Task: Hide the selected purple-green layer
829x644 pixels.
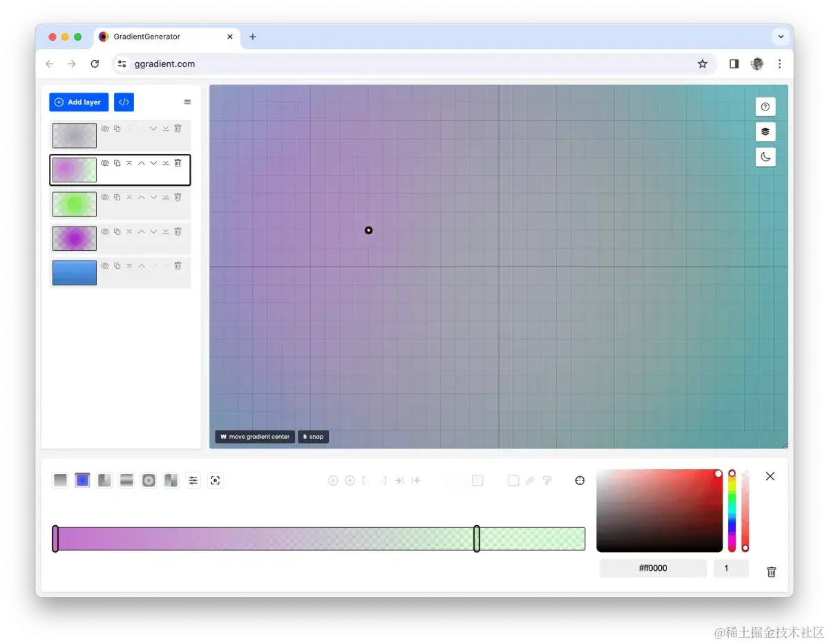Action: point(104,163)
